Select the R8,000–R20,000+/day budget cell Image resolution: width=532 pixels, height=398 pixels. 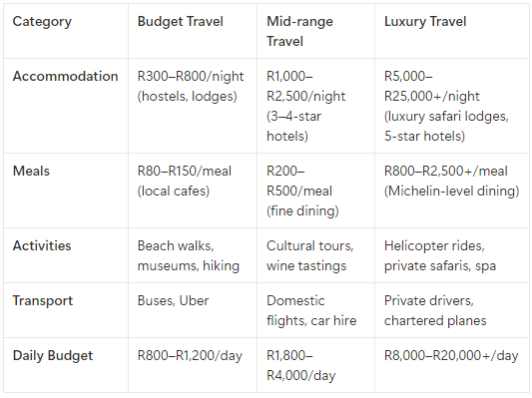click(452, 365)
